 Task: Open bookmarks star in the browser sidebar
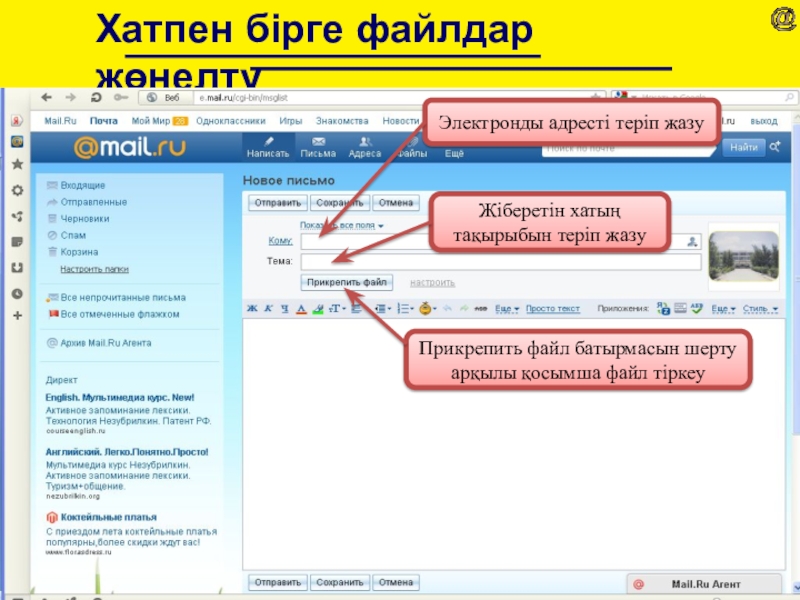point(17,164)
